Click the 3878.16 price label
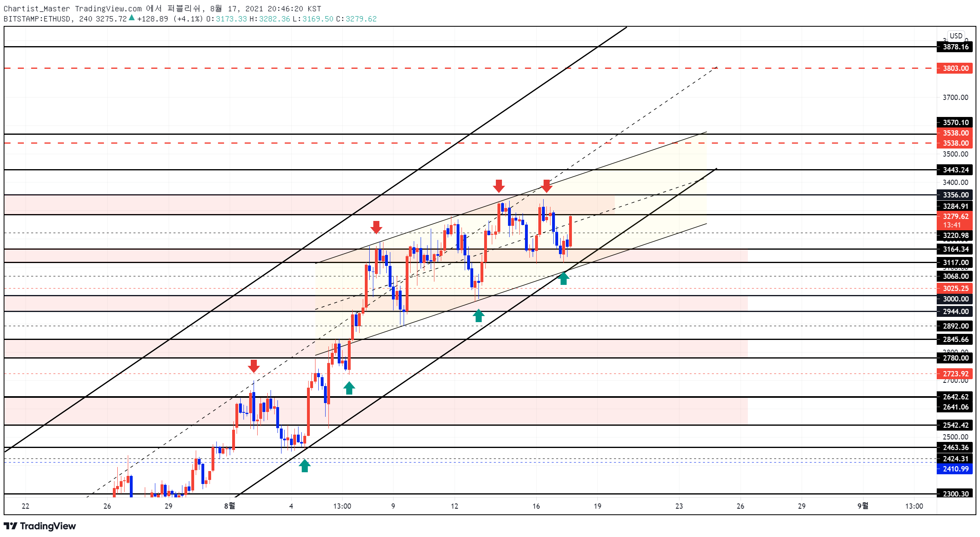The height and width of the screenshot is (537, 980). click(955, 47)
